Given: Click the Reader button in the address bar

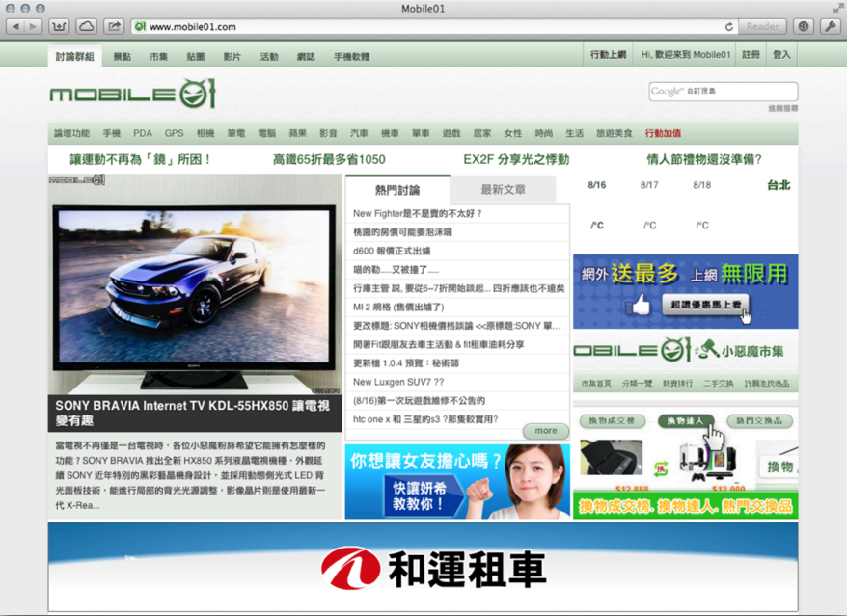Looking at the screenshot, I should tap(762, 26).
